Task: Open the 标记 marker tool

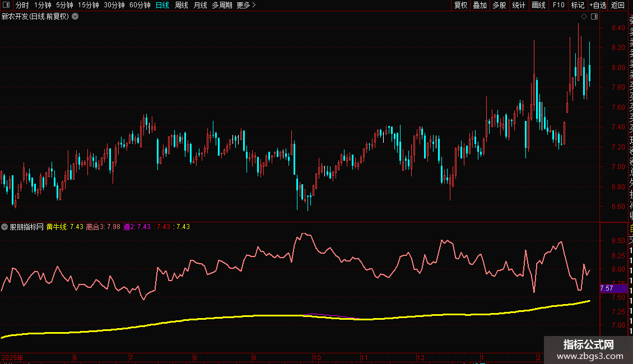Action: [578, 5]
